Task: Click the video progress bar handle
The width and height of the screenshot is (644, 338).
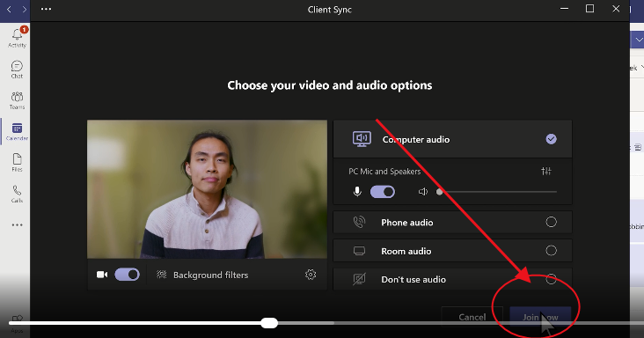Action: [269, 323]
